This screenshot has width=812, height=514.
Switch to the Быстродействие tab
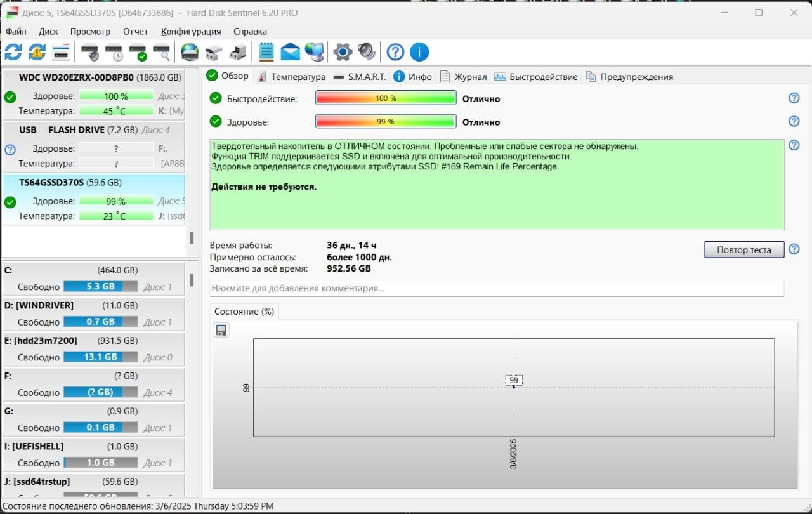(535, 77)
